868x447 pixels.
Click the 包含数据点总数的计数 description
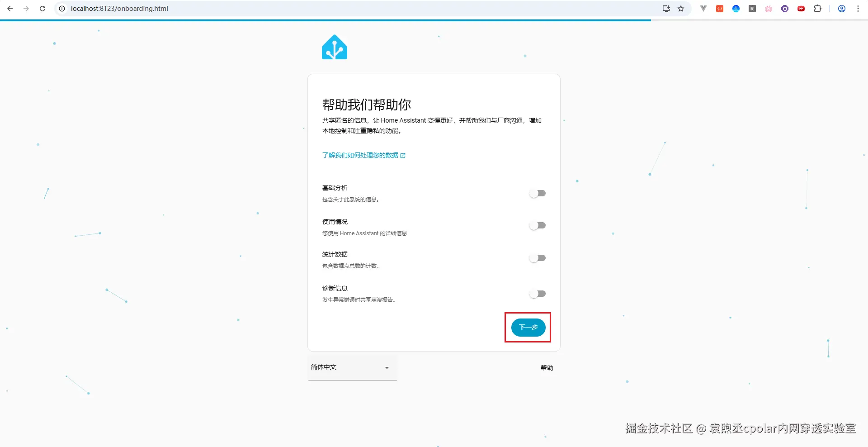pyautogui.click(x=351, y=266)
